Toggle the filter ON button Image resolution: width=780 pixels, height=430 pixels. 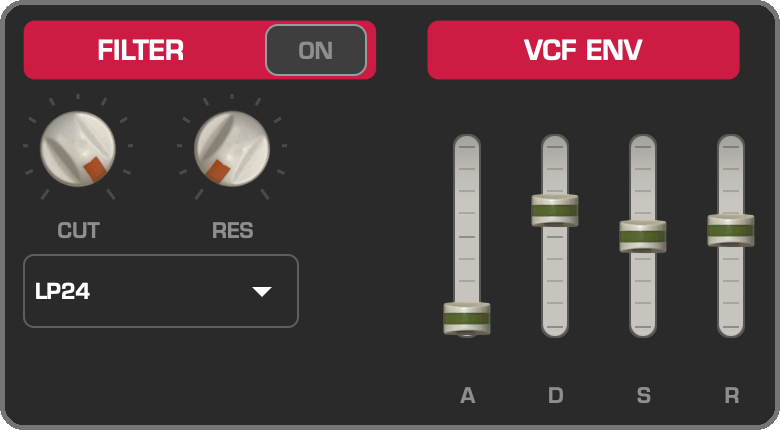(316, 50)
